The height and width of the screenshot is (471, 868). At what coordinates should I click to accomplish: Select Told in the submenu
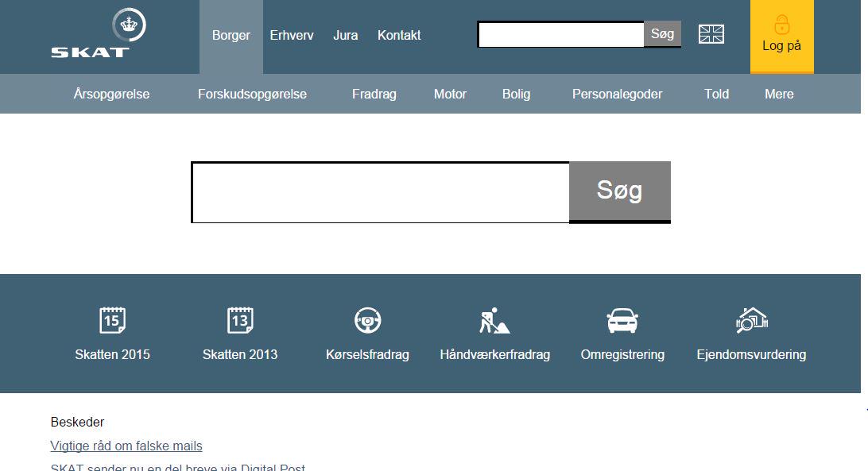pyautogui.click(x=716, y=94)
